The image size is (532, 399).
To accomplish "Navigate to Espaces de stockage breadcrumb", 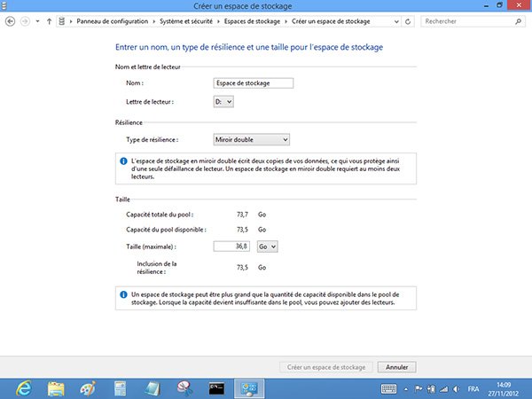I will tap(252, 21).
